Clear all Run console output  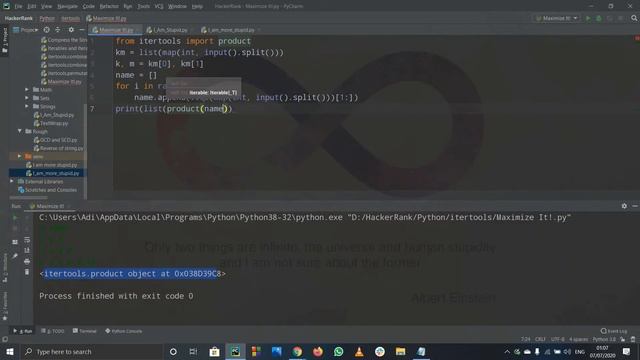coord(27,272)
